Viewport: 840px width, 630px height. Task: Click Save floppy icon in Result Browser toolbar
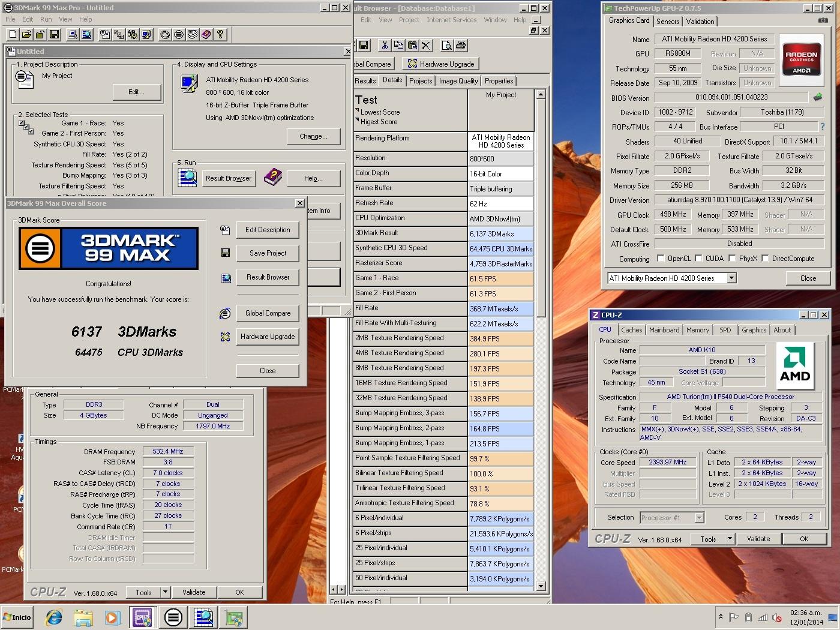pos(363,45)
